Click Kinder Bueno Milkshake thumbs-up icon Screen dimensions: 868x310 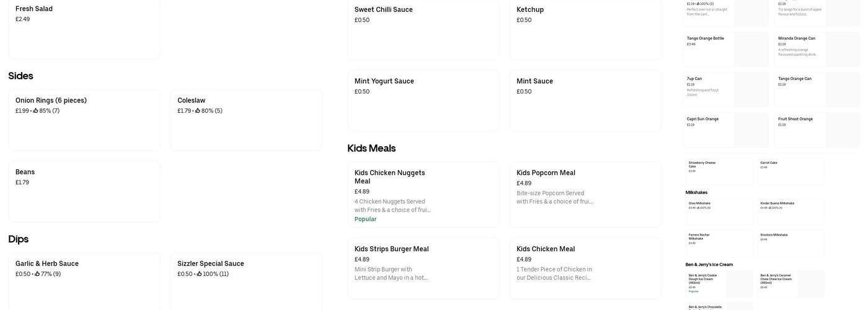pyautogui.click(x=771, y=208)
